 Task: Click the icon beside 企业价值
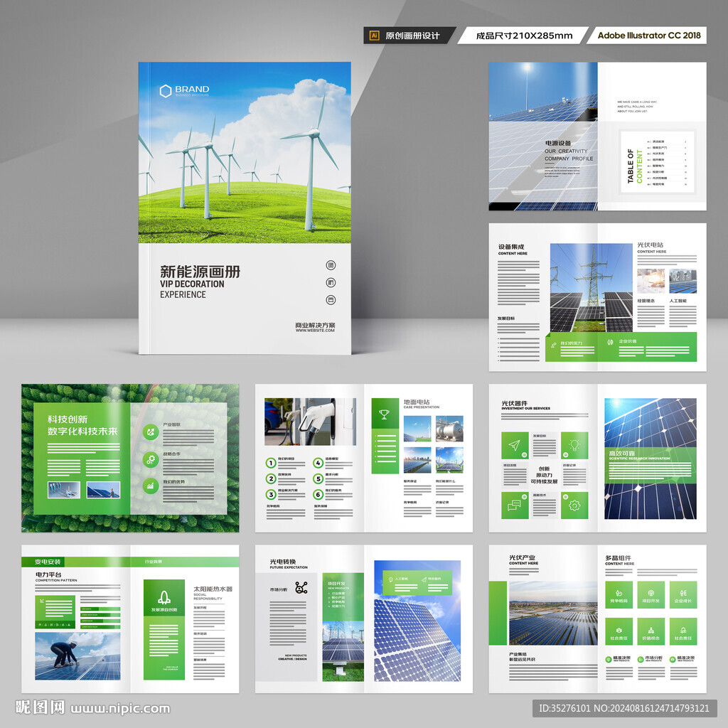point(610,342)
